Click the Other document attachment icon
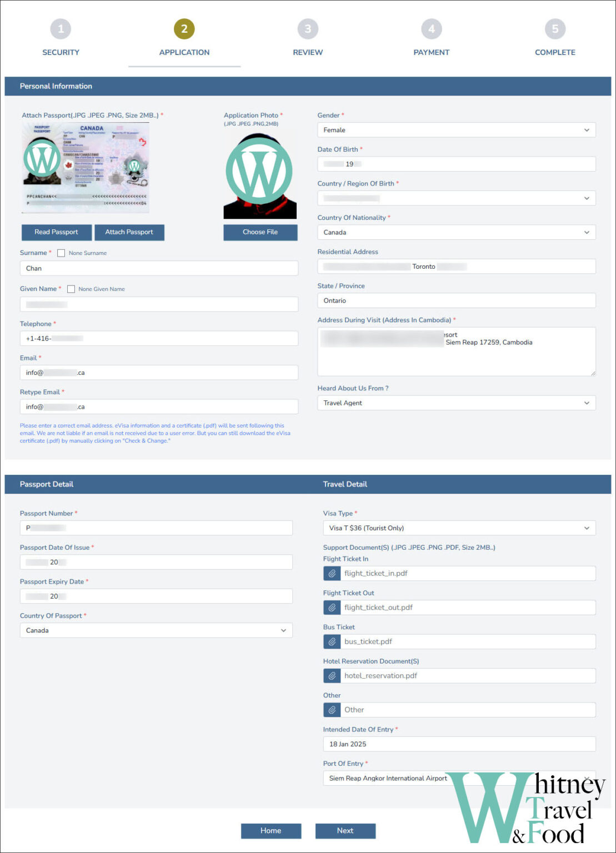616x853 pixels. pyautogui.click(x=332, y=710)
